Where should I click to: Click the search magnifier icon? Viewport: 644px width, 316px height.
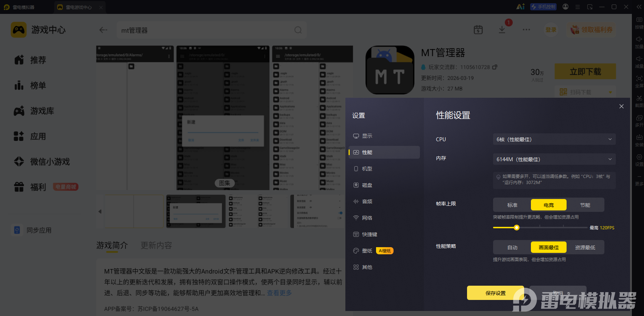(x=298, y=30)
